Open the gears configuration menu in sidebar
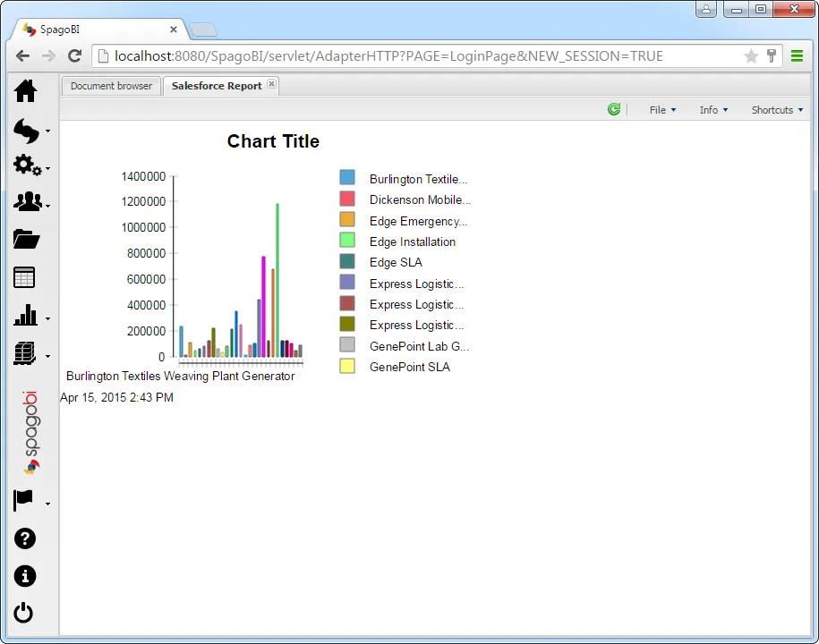This screenshot has height=644, width=819. pyautogui.click(x=25, y=165)
